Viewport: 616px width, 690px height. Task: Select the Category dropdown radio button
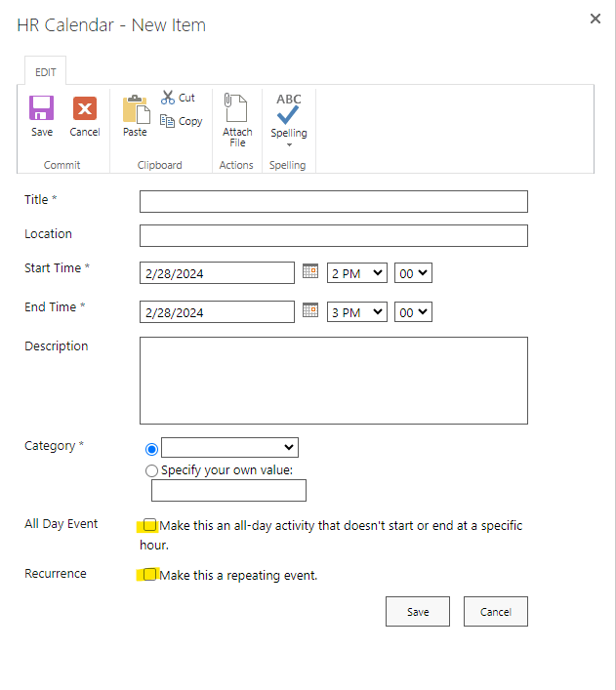click(x=151, y=449)
